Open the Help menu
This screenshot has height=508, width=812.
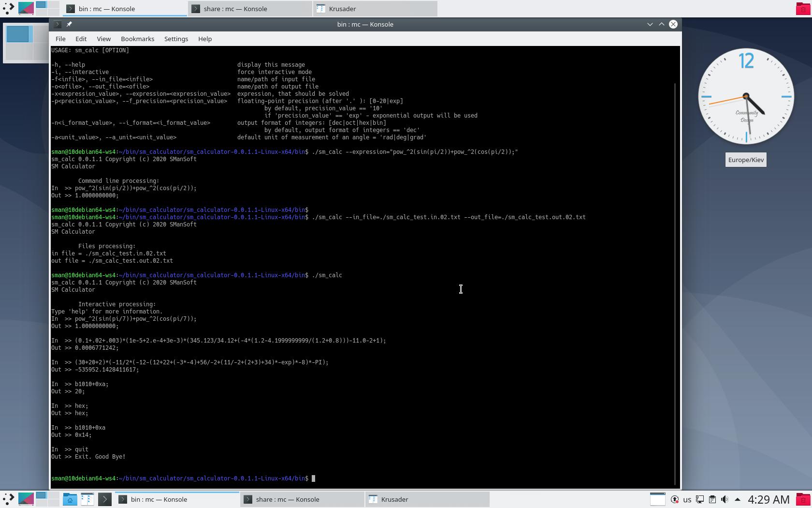pyautogui.click(x=205, y=39)
